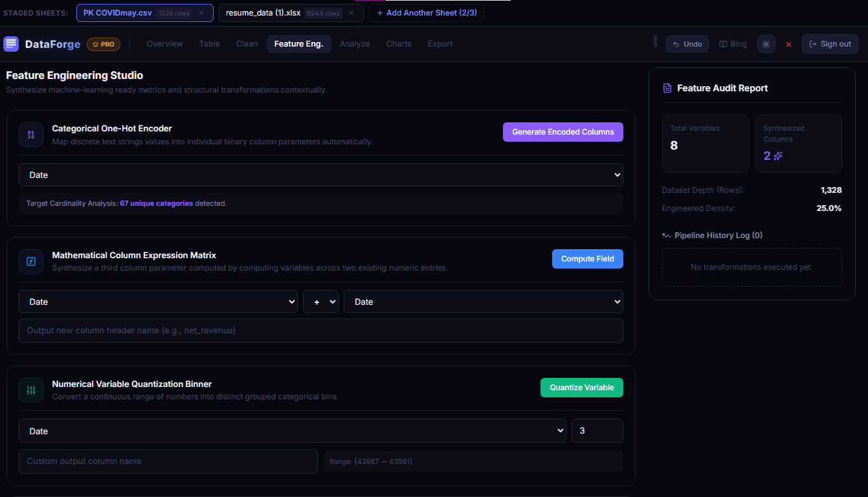The width and height of the screenshot is (868, 497).
Task: Close the resume_data (1).xlsx sheet tab
Action: pyautogui.click(x=351, y=13)
